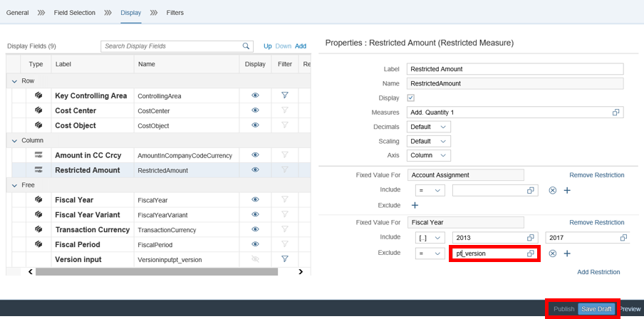Screen dimensions: 644x319
Task: Open the filter for Cost Object
Action: [x=285, y=125]
